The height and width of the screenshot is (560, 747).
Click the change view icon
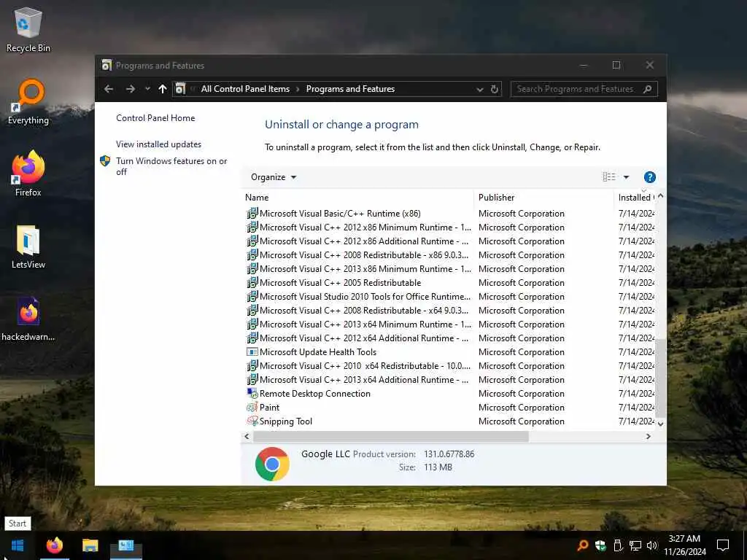coord(609,177)
